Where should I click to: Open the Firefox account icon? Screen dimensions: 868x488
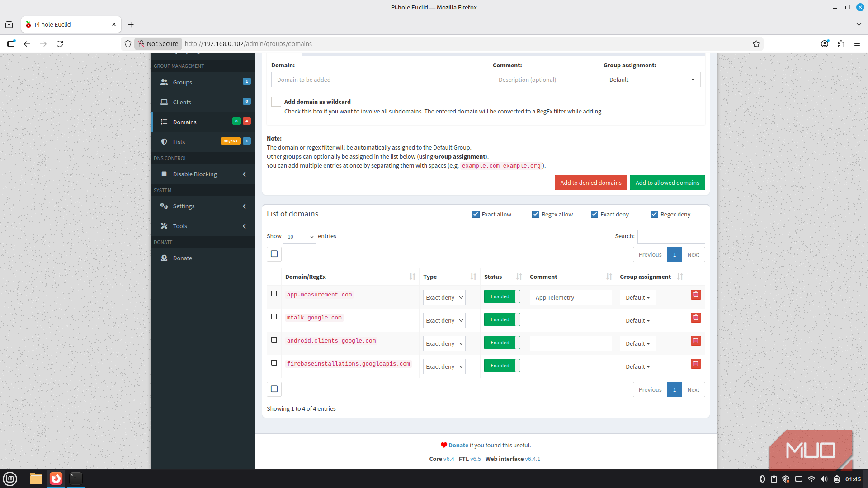(825, 44)
